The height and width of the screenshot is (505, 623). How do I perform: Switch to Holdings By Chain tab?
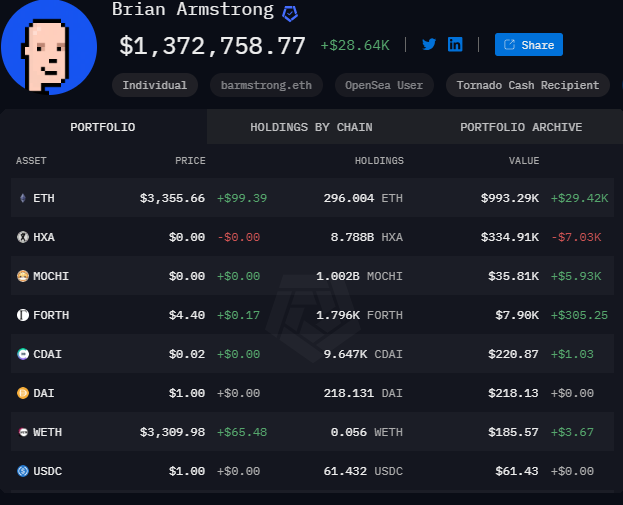(311, 127)
